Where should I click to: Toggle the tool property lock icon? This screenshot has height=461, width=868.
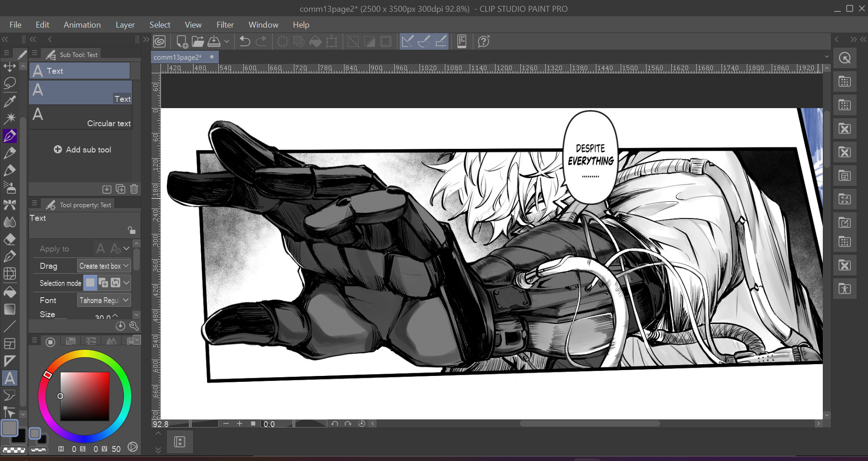132,230
